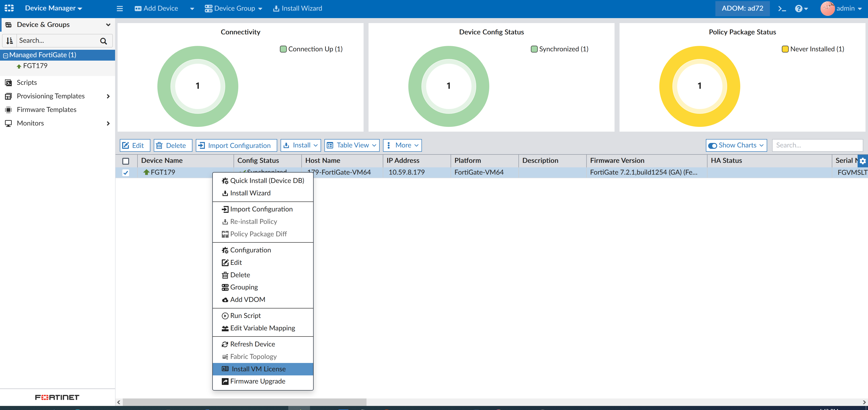868x410 pixels.
Task: Click the Import Configuration toolbar button
Action: (x=236, y=145)
